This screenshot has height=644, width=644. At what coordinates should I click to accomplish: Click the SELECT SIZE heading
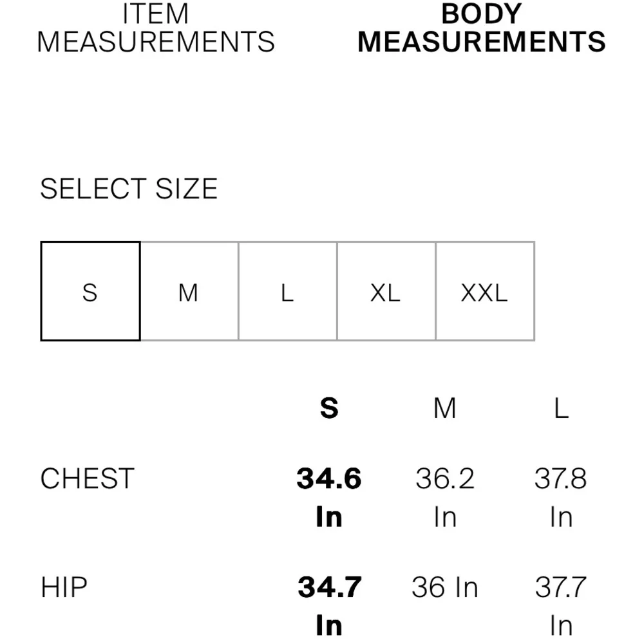tap(129, 189)
